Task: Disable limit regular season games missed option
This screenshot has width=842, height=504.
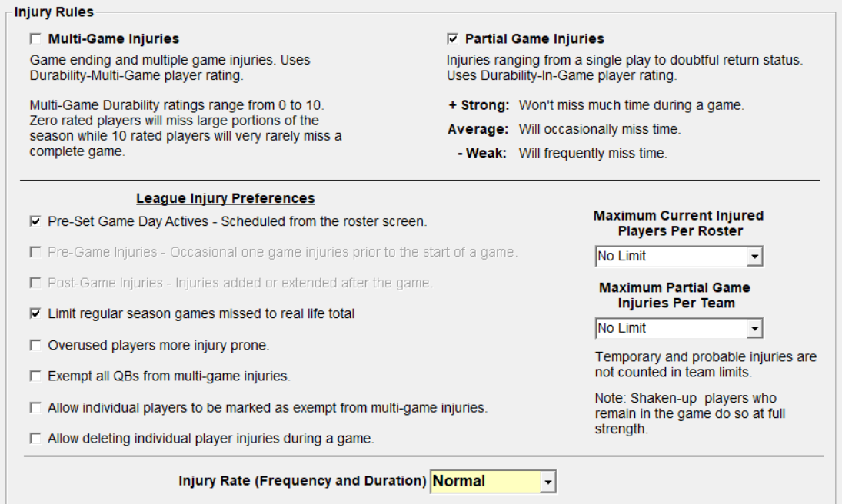Action: point(35,314)
